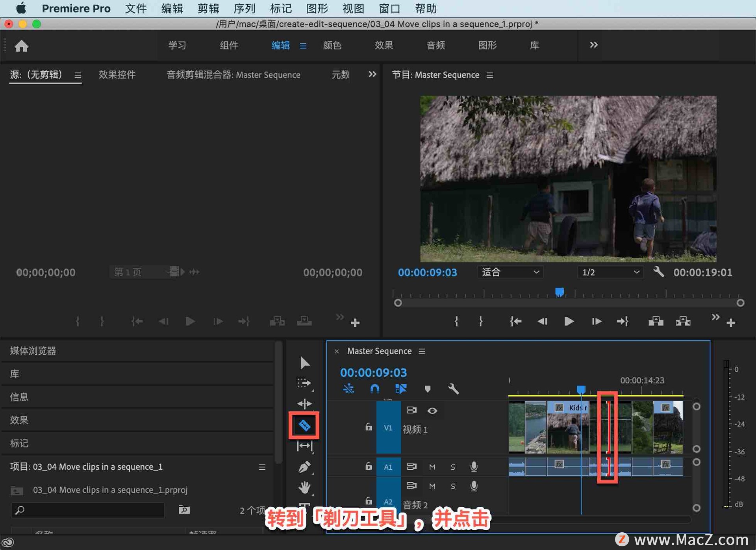Play the Program Monitor sequence
This screenshot has width=756, height=550.
(x=569, y=321)
